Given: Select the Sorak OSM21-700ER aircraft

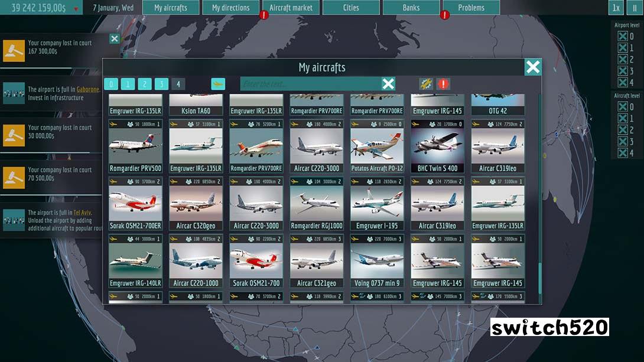Looking at the screenshot, I should (x=135, y=204).
